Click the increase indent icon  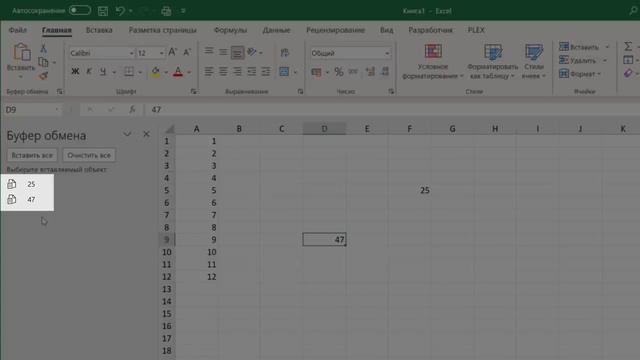pos(266,72)
